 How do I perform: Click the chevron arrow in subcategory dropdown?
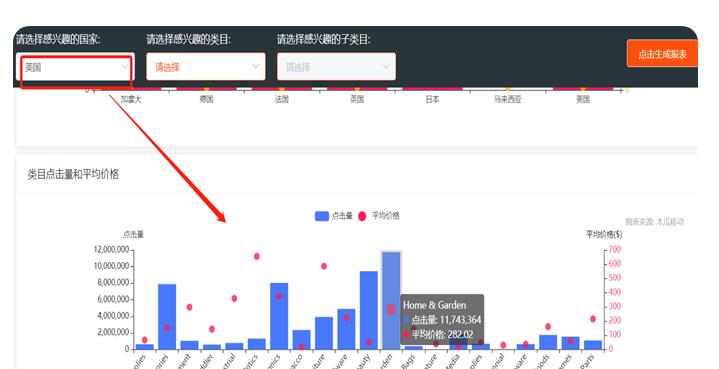click(386, 66)
